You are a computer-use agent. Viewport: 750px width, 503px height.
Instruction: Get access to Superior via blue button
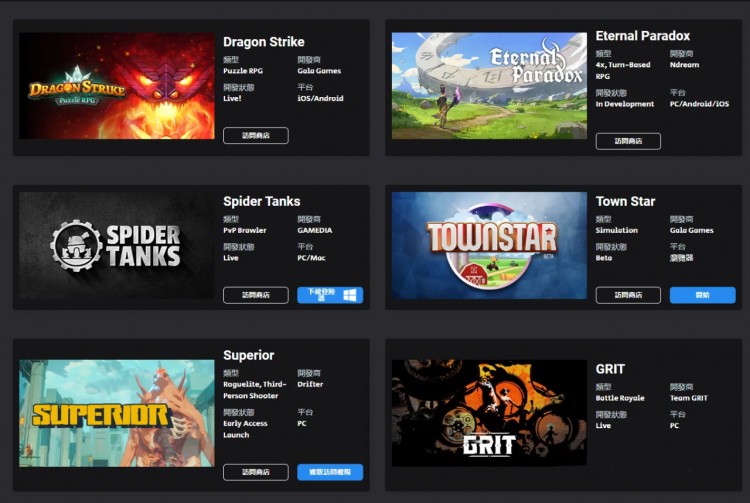coord(330,472)
